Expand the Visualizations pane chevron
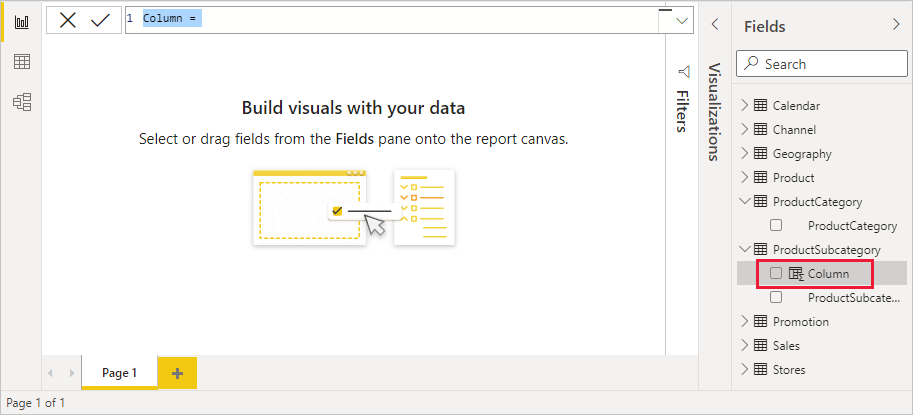This screenshot has height=415, width=913. 715,24
